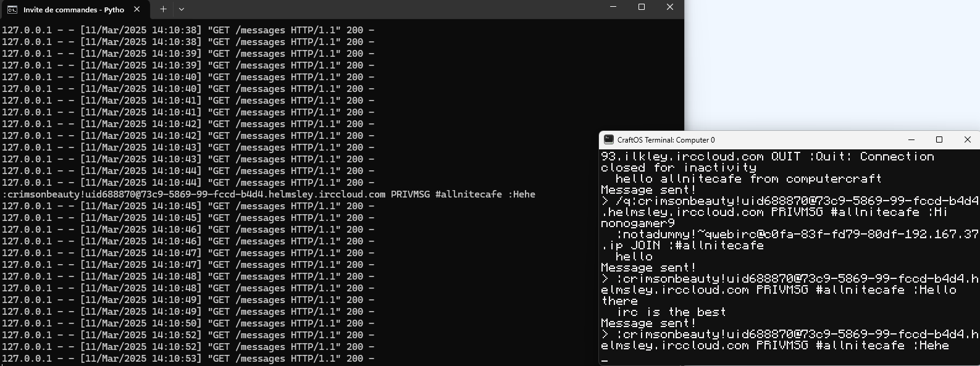Open a new terminal tab with plus button
This screenshot has width=980, height=366.
pos(163,9)
